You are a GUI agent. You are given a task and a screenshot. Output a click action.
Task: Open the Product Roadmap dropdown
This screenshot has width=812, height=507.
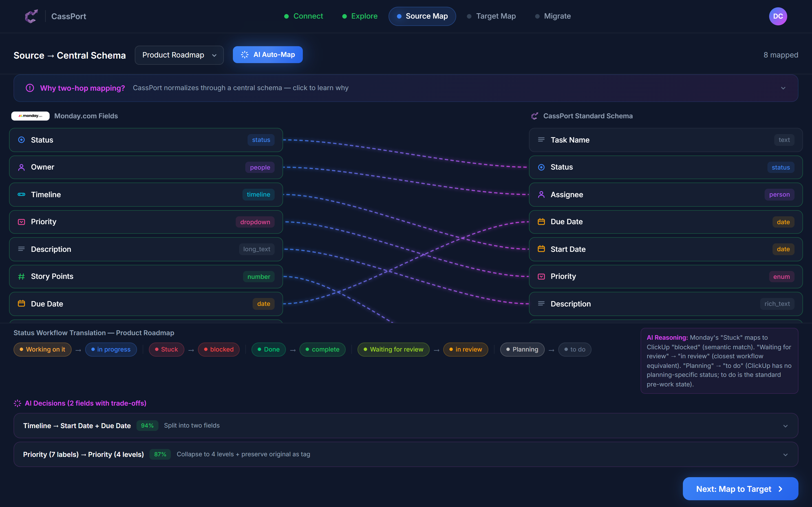click(x=179, y=55)
